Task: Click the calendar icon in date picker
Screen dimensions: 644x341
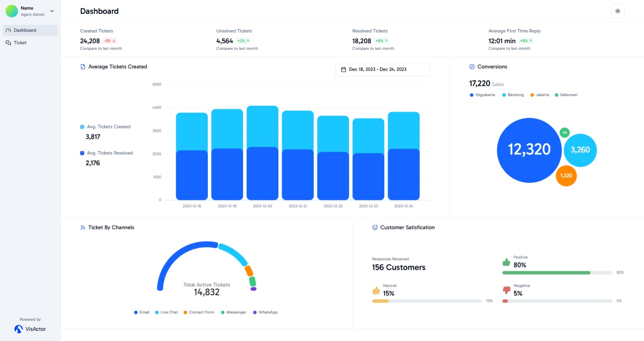Action: click(x=343, y=69)
